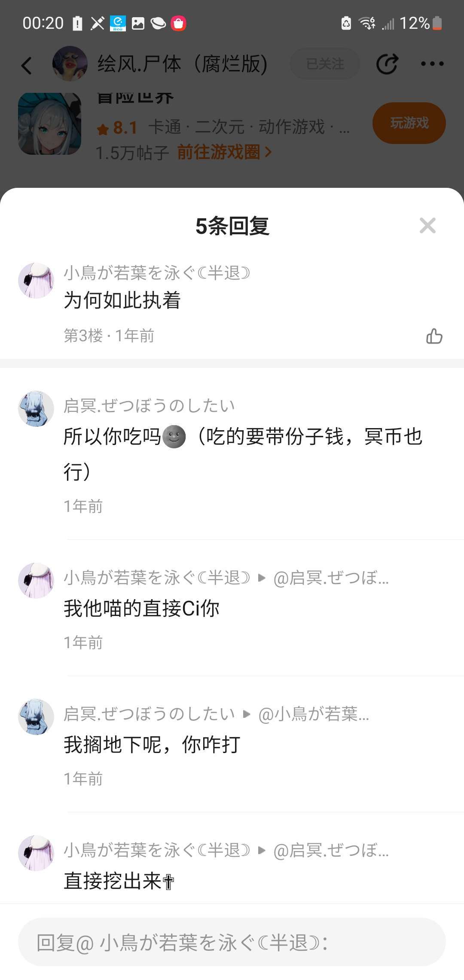The width and height of the screenshot is (464, 980).
Task: Tap the @小鳥が若葉 mention in 我搁地下呢 reply
Action: click(x=314, y=714)
